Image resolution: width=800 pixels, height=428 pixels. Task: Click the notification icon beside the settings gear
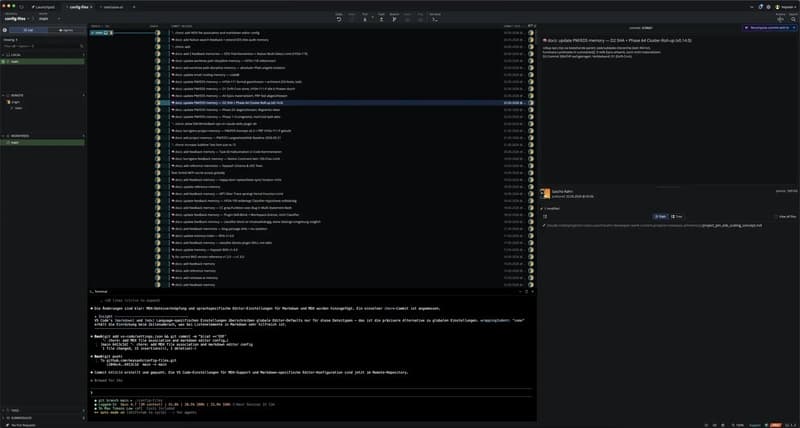tap(760, 7)
